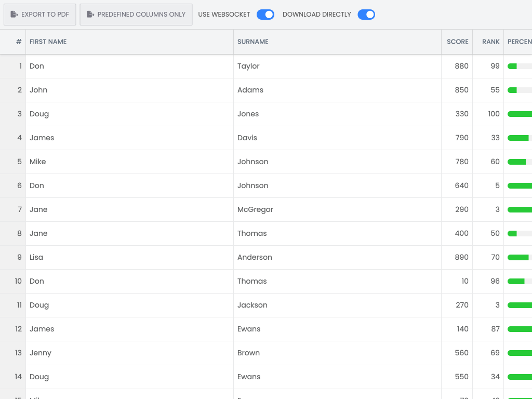
Task: Select score cell 780
Action: pyautogui.click(x=457, y=162)
